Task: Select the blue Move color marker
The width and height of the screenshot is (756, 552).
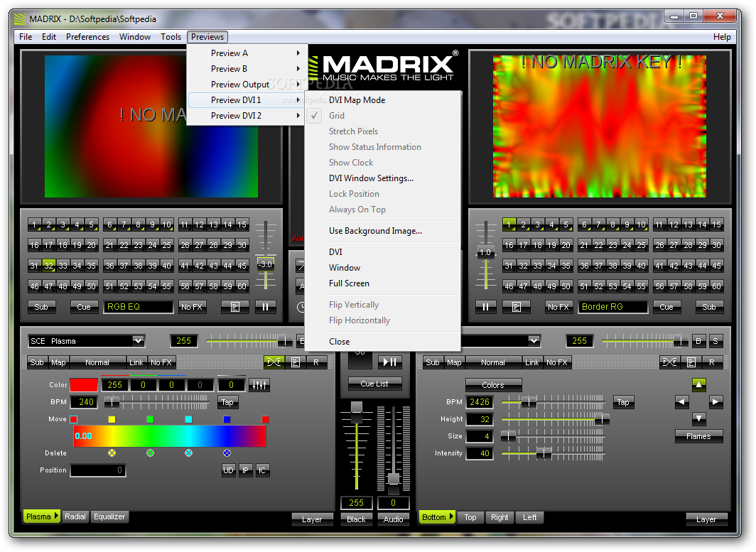Action: (227, 419)
